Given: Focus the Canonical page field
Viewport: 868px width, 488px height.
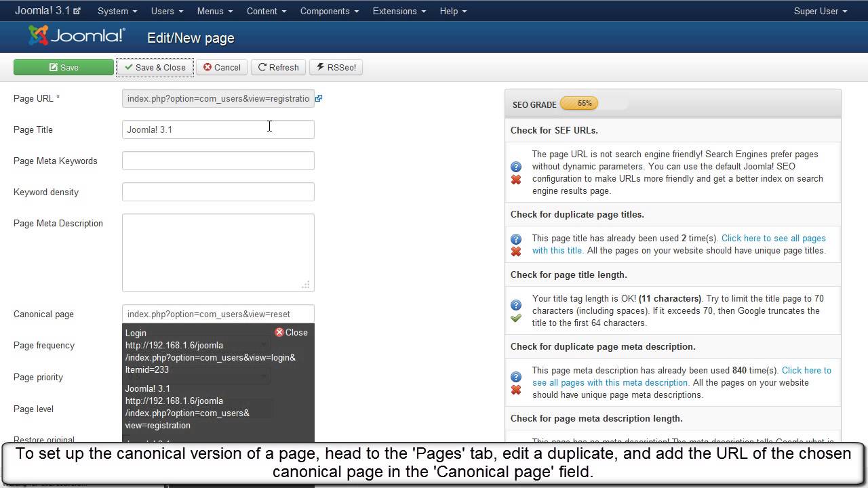Looking at the screenshot, I should pos(218,314).
